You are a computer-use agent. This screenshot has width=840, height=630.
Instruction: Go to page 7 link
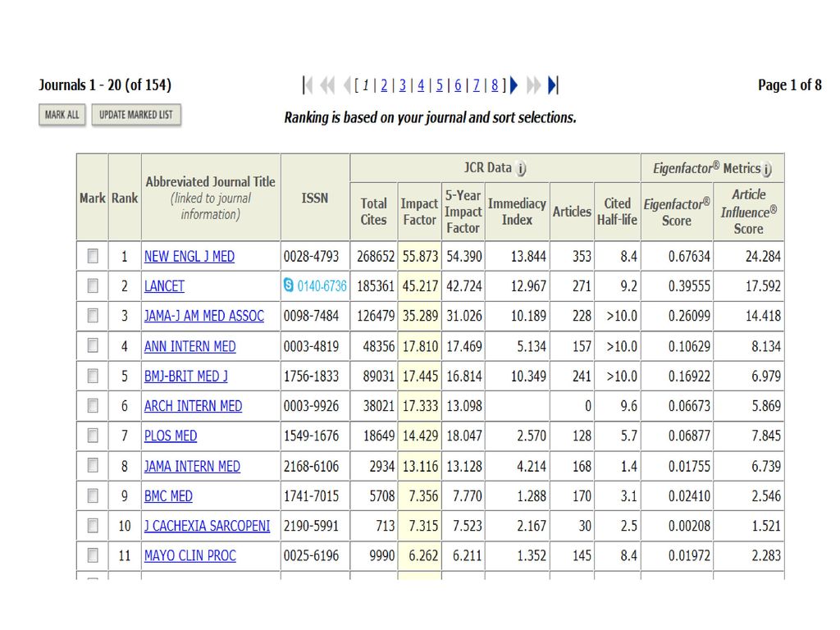click(477, 85)
